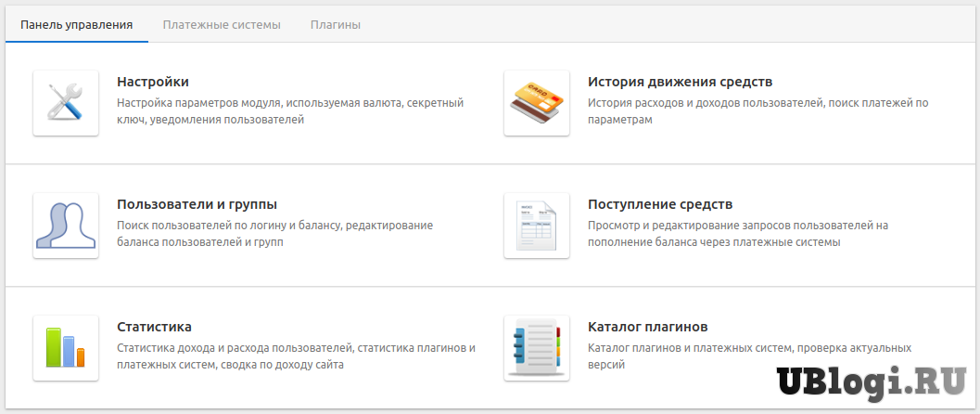The height and width of the screenshot is (414, 980).
Task: Click the UBlogi.RU watermark logo
Action: [871, 382]
